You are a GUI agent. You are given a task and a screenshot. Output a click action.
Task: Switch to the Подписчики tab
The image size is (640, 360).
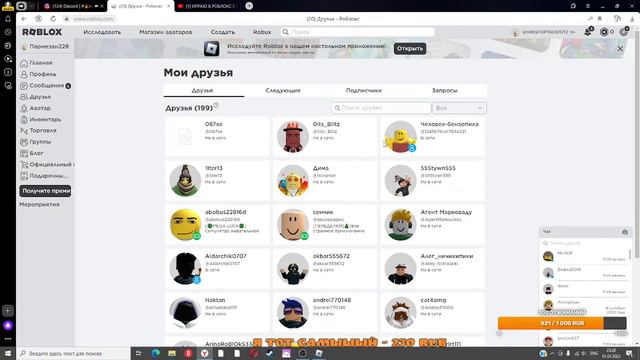pyautogui.click(x=364, y=90)
